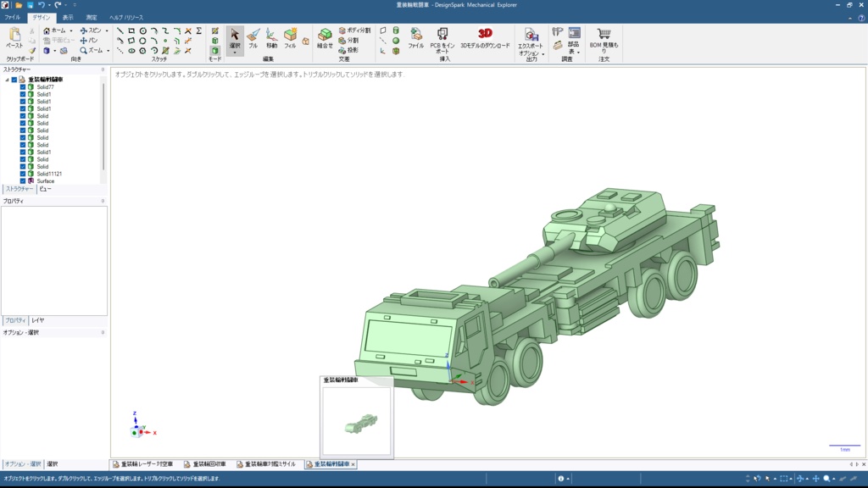Open the ホーム dropdown arrow
The image size is (868, 488).
(71, 31)
